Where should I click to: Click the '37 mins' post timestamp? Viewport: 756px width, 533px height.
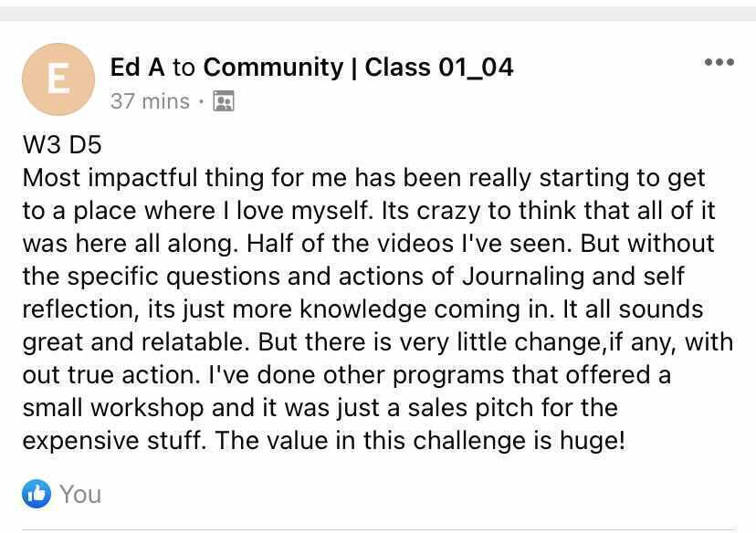coord(150,100)
